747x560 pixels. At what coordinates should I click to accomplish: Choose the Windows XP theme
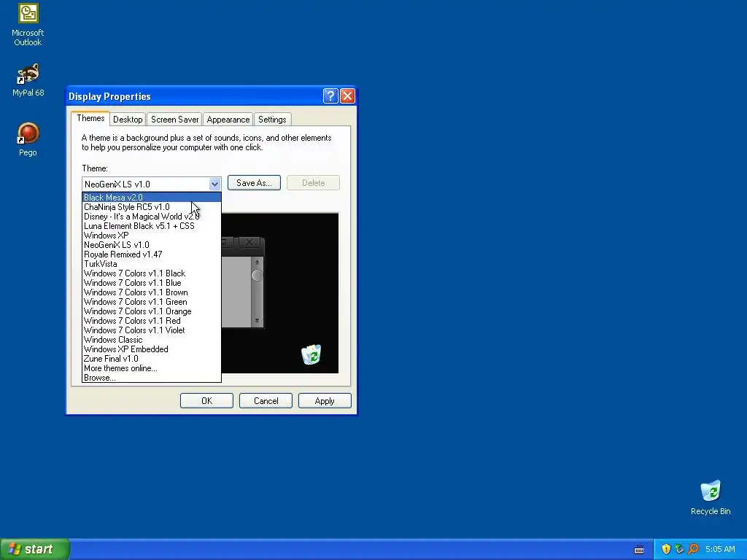(152, 236)
